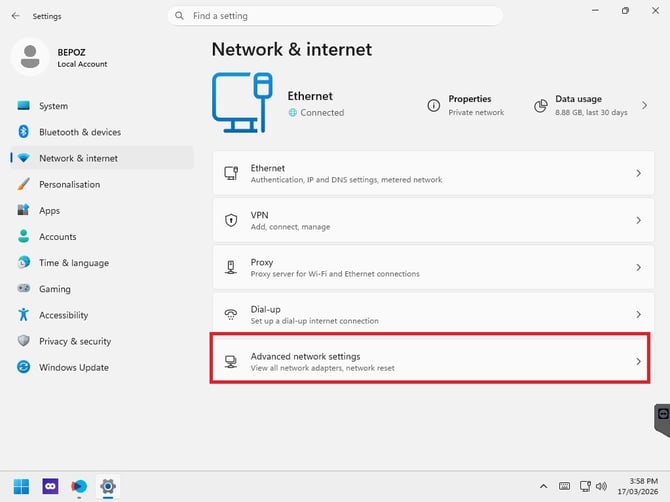The width and height of the screenshot is (670, 502).
Task: Click the Properties info icon
Action: tap(433, 105)
